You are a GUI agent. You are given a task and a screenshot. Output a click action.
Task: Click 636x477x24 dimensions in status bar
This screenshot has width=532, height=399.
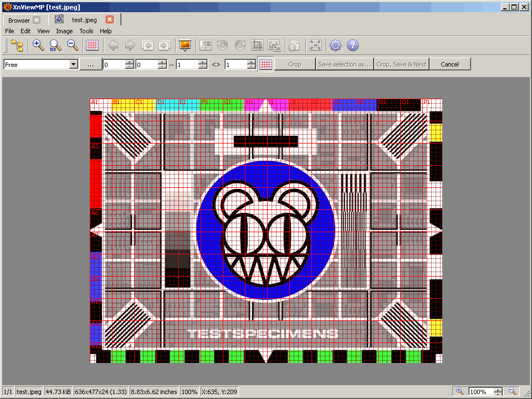pyautogui.click(x=101, y=392)
